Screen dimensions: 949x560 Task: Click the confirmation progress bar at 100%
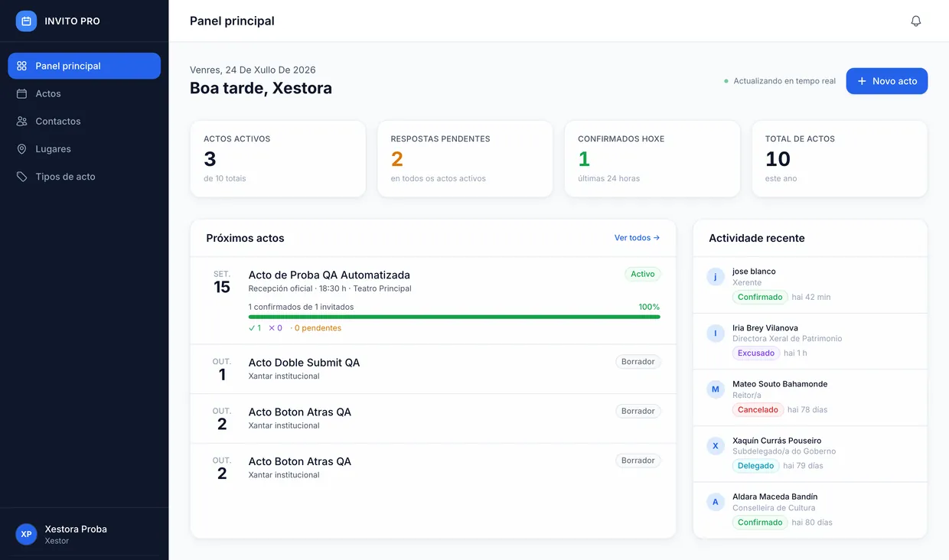[x=454, y=317]
